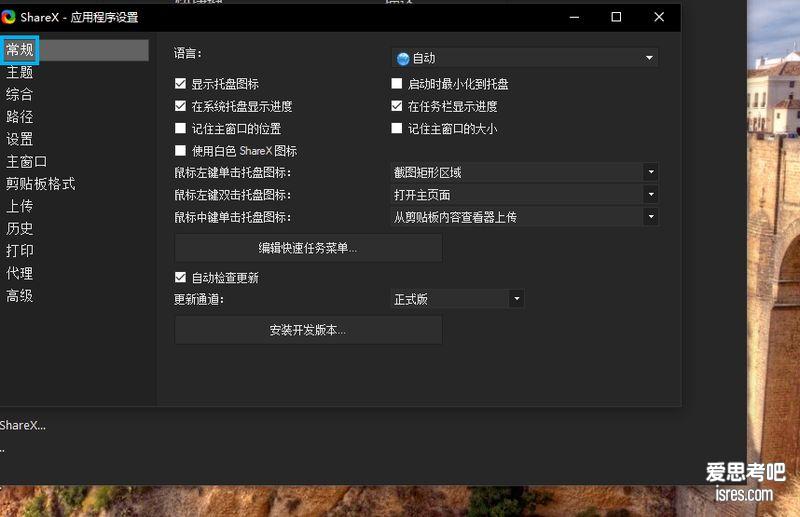
Task: Click ShareX... item in the background window
Action: tap(23, 425)
